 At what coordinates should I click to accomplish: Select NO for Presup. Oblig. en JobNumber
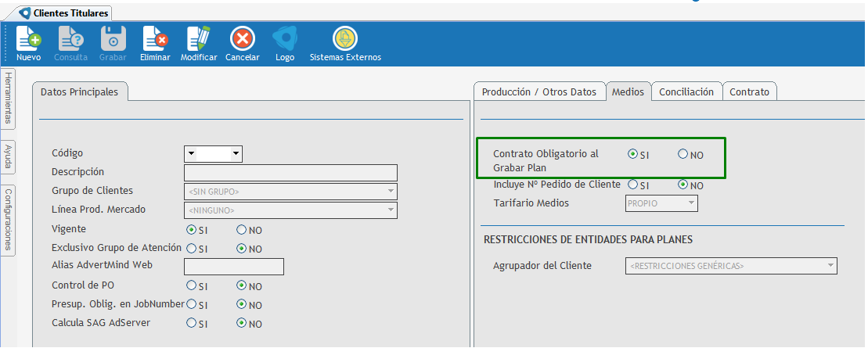tap(241, 304)
